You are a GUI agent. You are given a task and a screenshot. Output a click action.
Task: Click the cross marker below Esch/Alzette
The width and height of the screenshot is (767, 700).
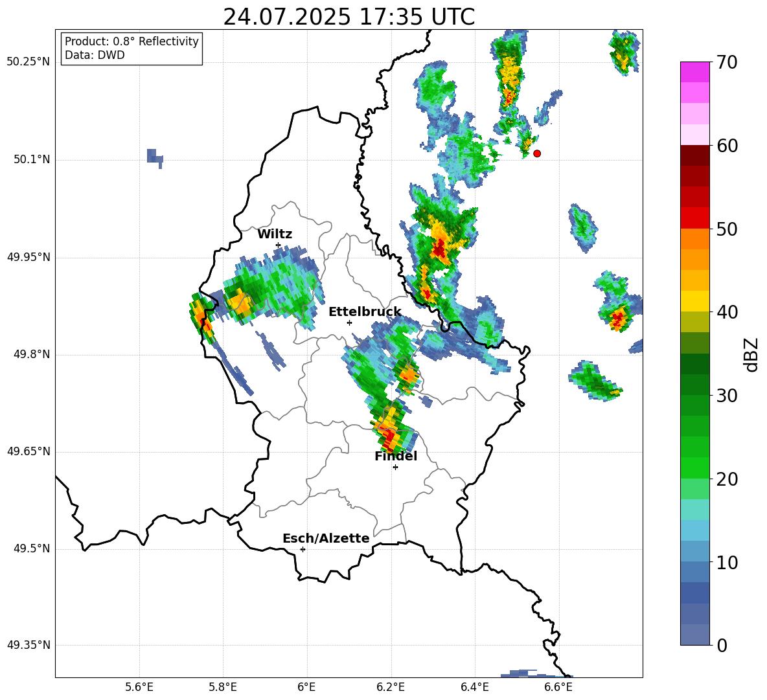tap(303, 549)
